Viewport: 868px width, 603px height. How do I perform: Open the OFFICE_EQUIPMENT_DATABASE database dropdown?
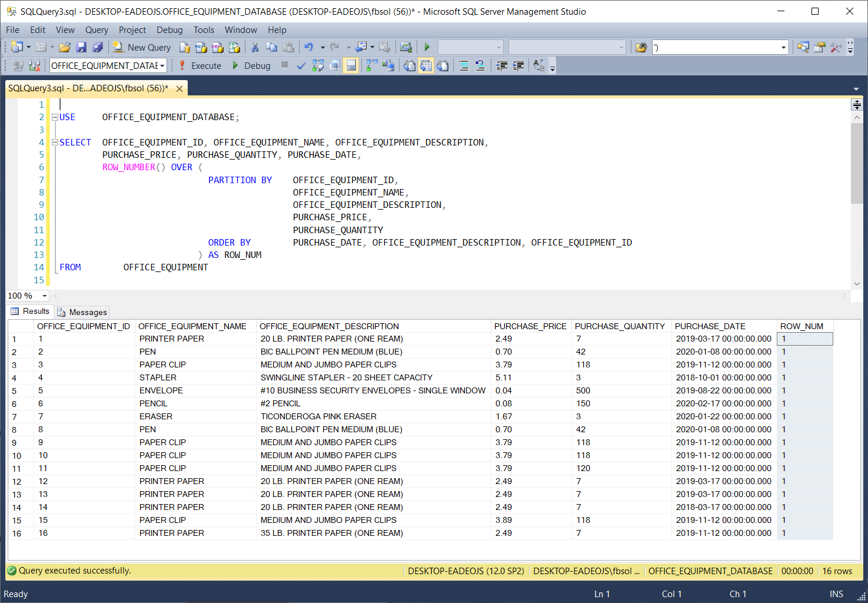(162, 65)
